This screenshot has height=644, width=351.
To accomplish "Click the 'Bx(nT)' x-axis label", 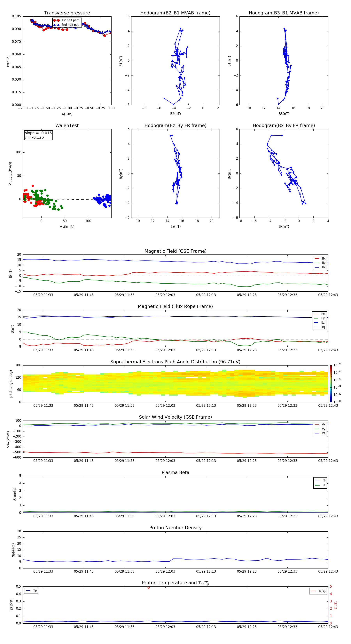I will point(284,227).
